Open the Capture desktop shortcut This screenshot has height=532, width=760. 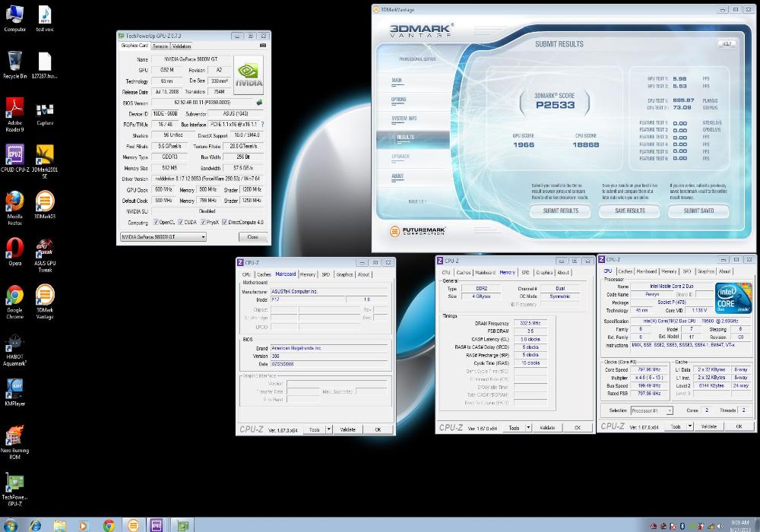point(45,114)
